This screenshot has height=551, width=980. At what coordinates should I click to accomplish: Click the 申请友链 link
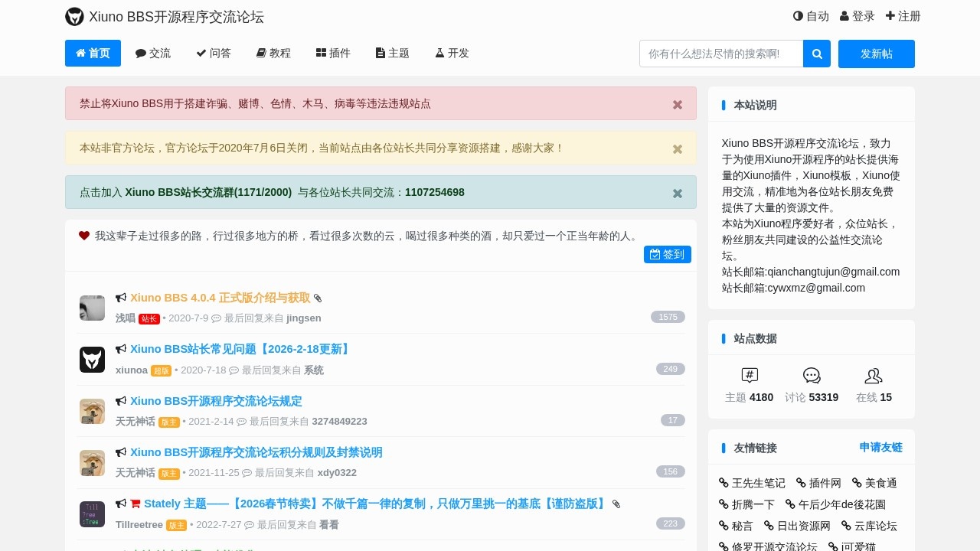880,448
